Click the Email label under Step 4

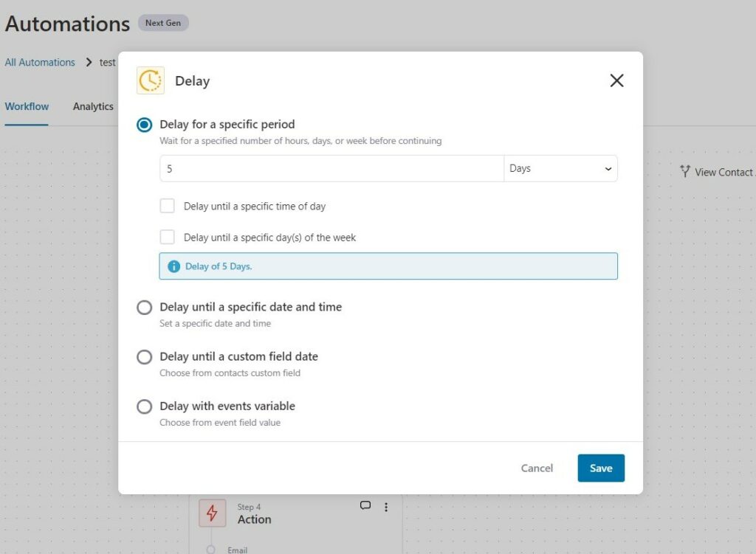coord(237,550)
